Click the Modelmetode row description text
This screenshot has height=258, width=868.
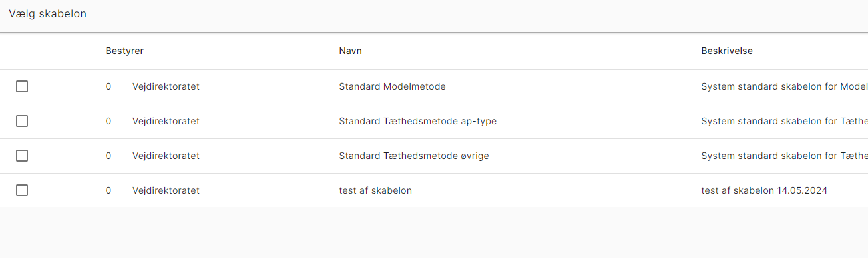click(x=784, y=86)
